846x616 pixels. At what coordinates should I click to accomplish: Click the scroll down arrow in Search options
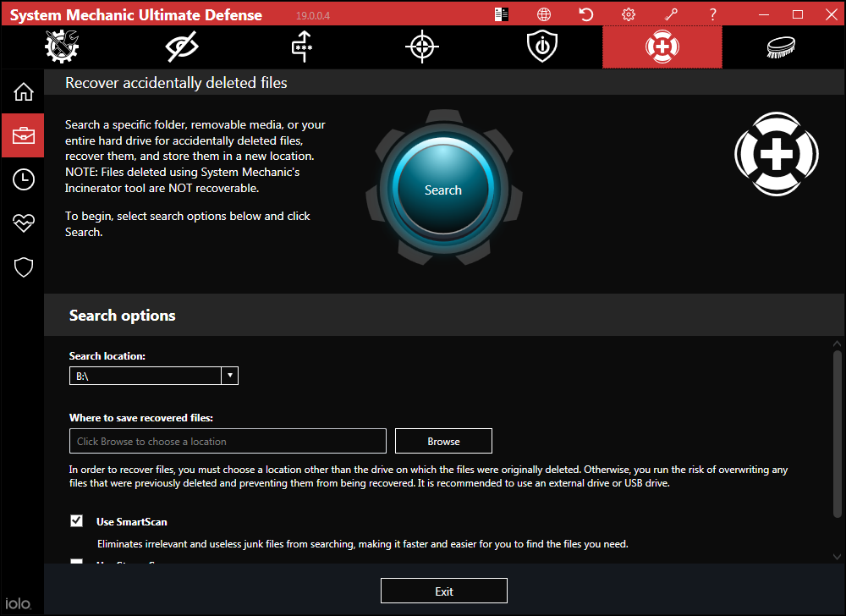[x=837, y=557]
